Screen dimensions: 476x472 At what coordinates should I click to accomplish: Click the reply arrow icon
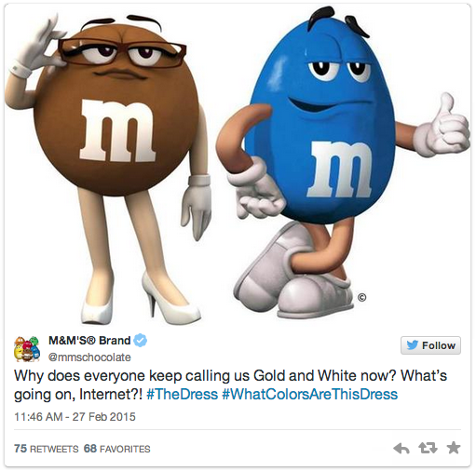click(x=401, y=449)
